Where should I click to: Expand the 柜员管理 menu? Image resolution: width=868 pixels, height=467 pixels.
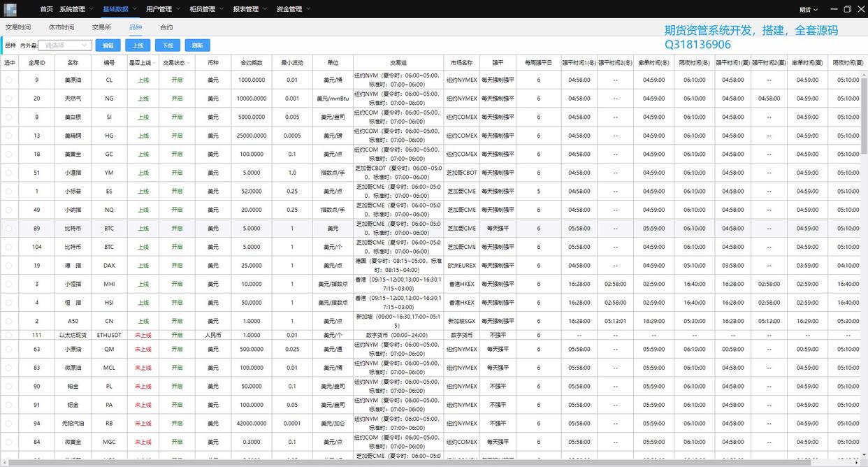[206, 9]
